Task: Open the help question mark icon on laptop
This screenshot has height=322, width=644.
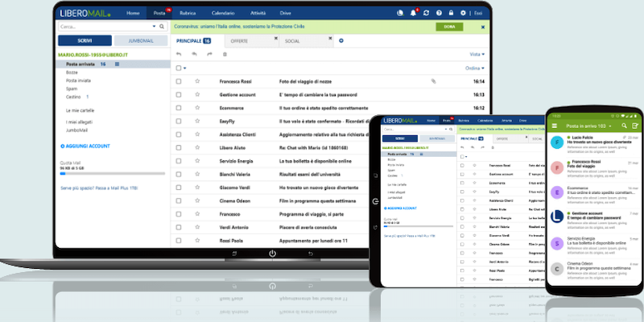Action: click(439, 13)
